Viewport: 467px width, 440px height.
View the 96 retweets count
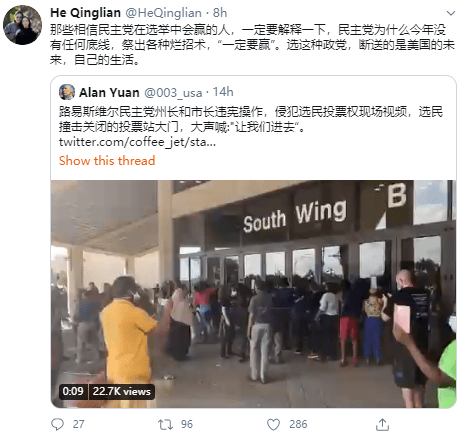point(187,424)
